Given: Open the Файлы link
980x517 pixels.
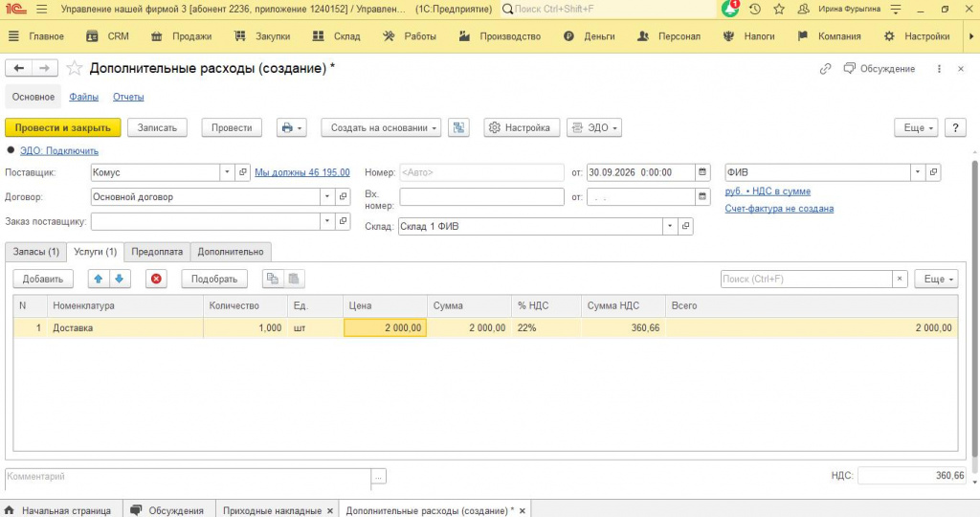Looking at the screenshot, I should coord(84,97).
